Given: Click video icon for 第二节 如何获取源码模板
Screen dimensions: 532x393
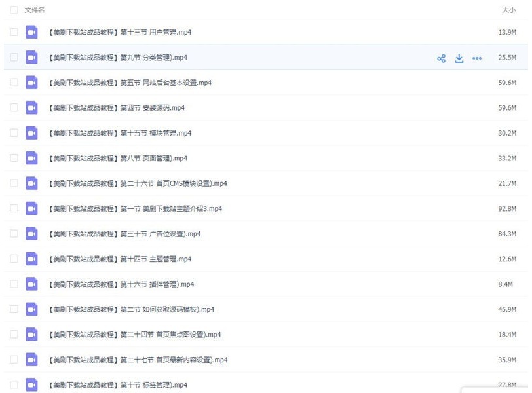Looking at the screenshot, I should [31, 309].
